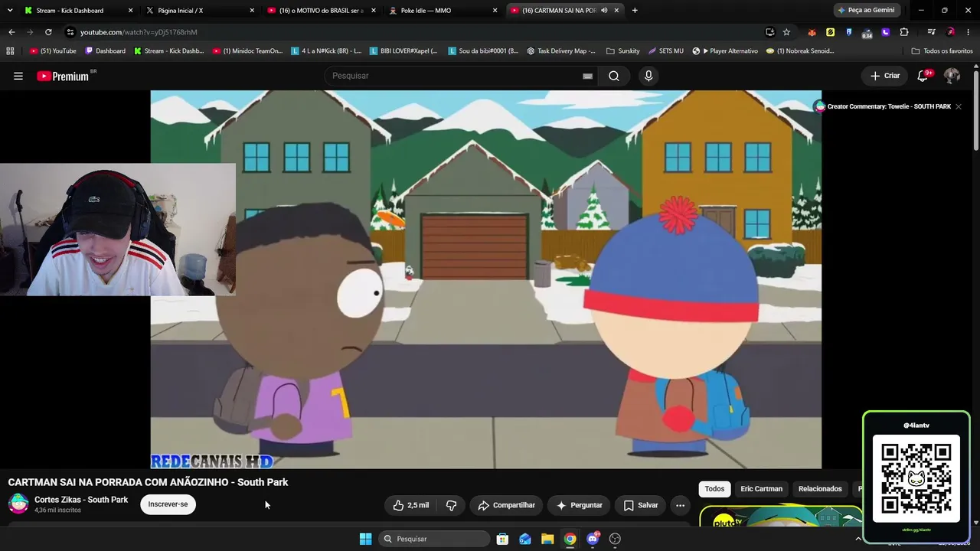The width and height of the screenshot is (980, 551).
Task: Open the Player Alternativo bookmark
Action: [725, 51]
